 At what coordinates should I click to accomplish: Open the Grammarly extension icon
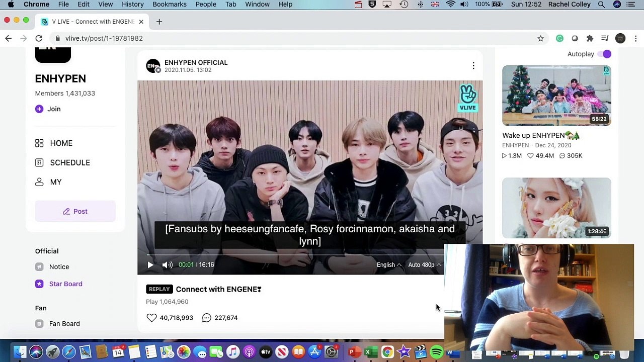pos(559,38)
